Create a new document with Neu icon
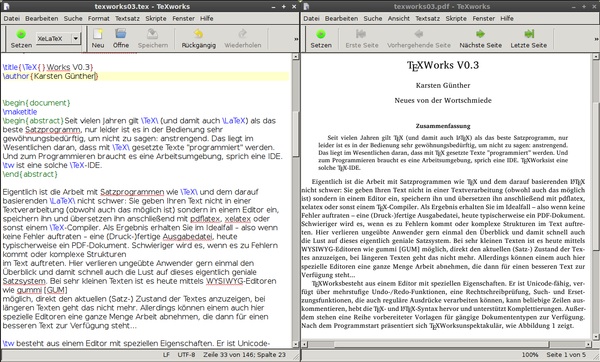The image size is (600, 362). (98, 34)
